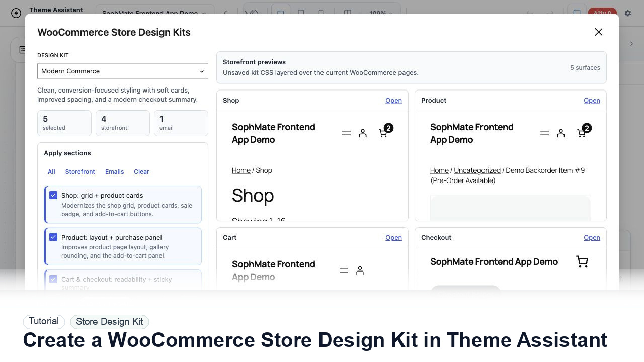Select the All sections filter
The image size is (644, 362).
(51, 172)
